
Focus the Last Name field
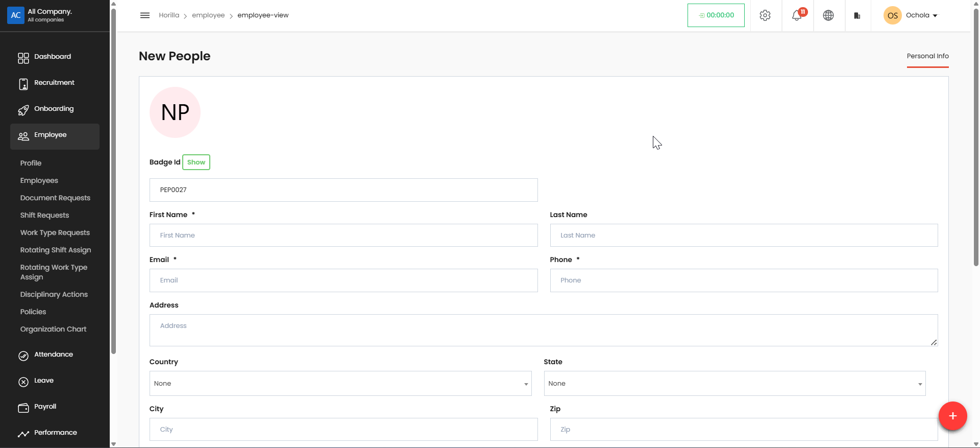pyautogui.click(x=744, y=235)
